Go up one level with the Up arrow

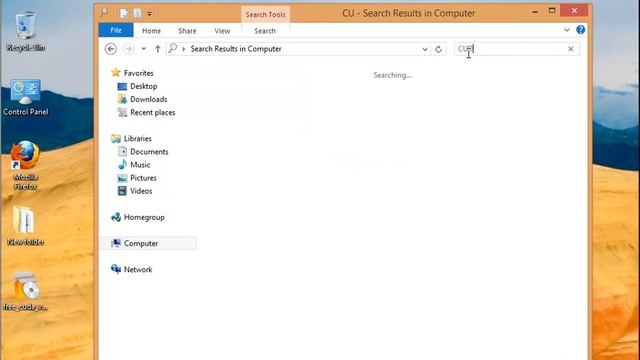(x=158, y=49)
